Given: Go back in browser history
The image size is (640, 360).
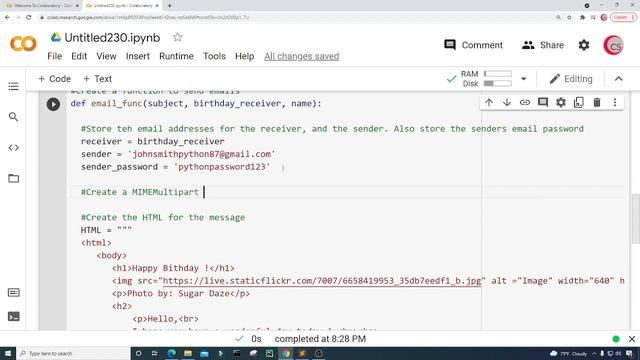Looking at the screenshot, I should [7, 18].
